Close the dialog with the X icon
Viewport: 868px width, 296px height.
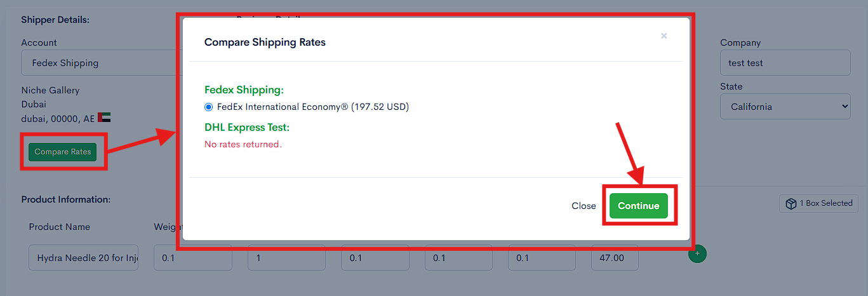664,36
